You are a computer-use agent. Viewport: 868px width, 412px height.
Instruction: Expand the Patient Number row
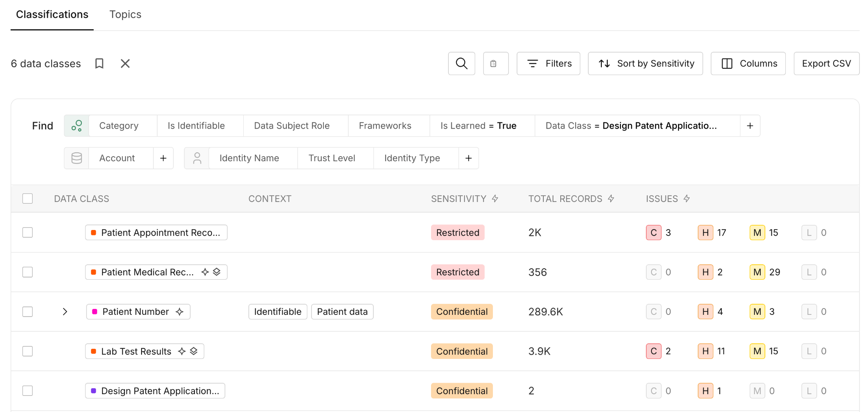click(65, 312)
